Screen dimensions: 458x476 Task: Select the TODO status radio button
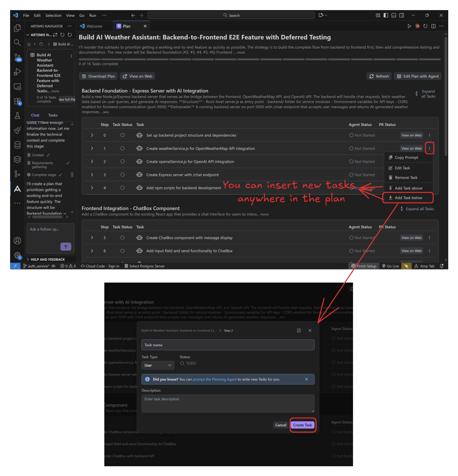pos(182,363)
